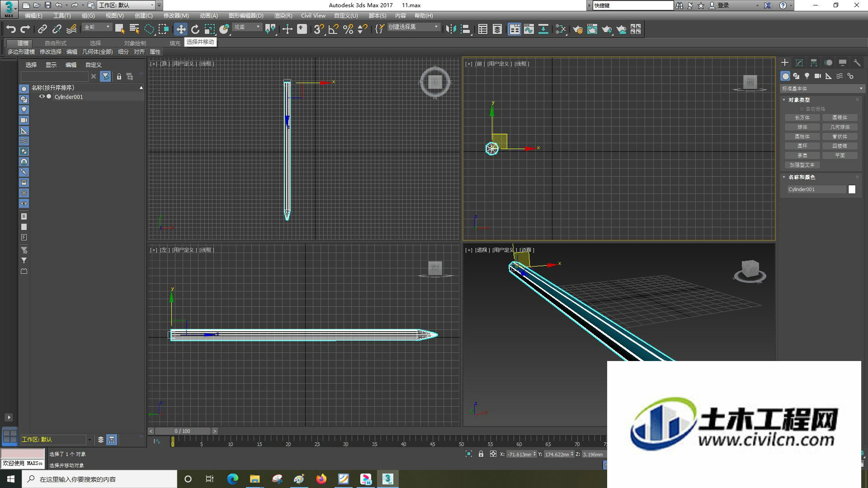The height and width of the screenshot is (488, 868).
Task: Select the Move (选择并移动) tool
Action: (x=181, y=29)
